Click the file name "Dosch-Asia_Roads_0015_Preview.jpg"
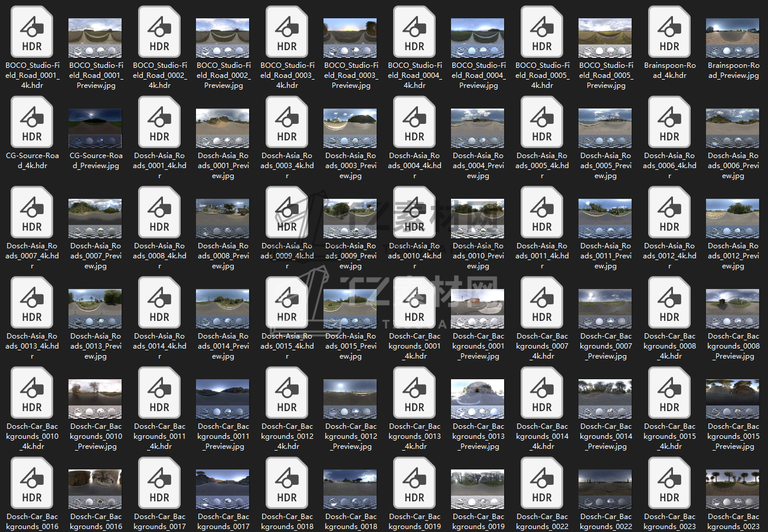This screenshot has height=532, width=768. pos(351,346)
